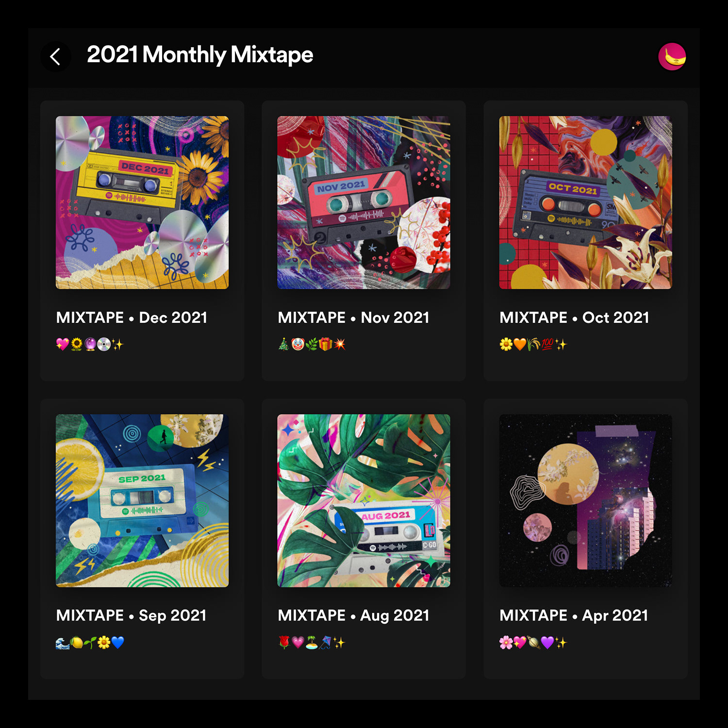
Task: Click the emoji row under Nov 2021
Action: [x=312, y=345]
